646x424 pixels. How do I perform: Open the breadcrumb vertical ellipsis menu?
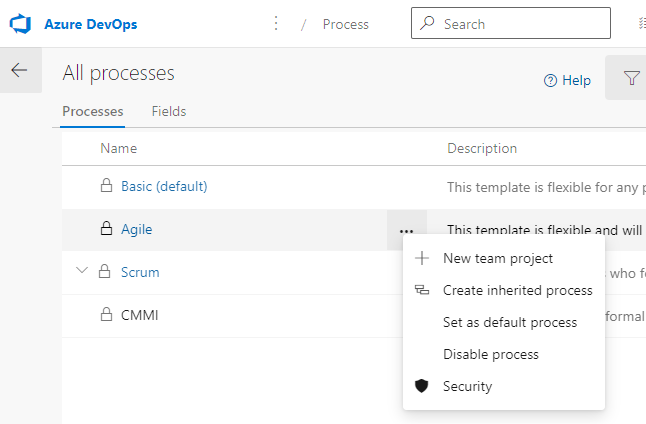coord(276,23)
